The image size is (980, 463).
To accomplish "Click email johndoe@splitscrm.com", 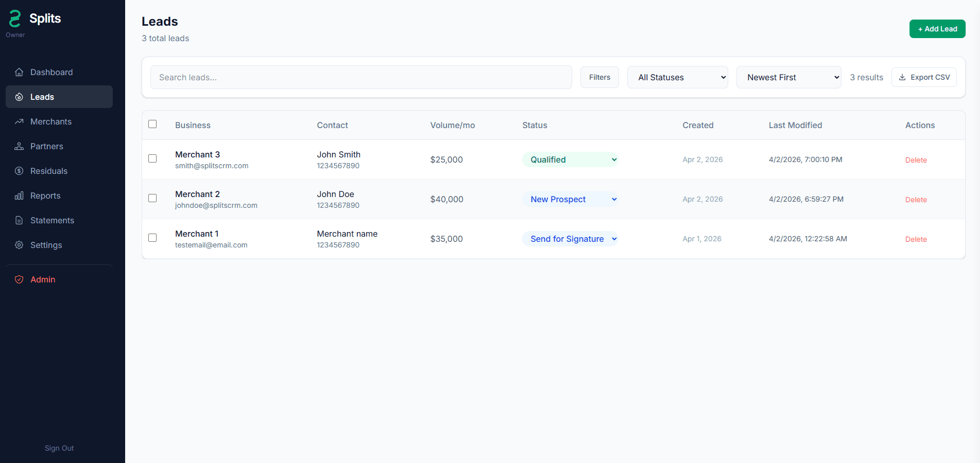I will [x=216, y=205].
